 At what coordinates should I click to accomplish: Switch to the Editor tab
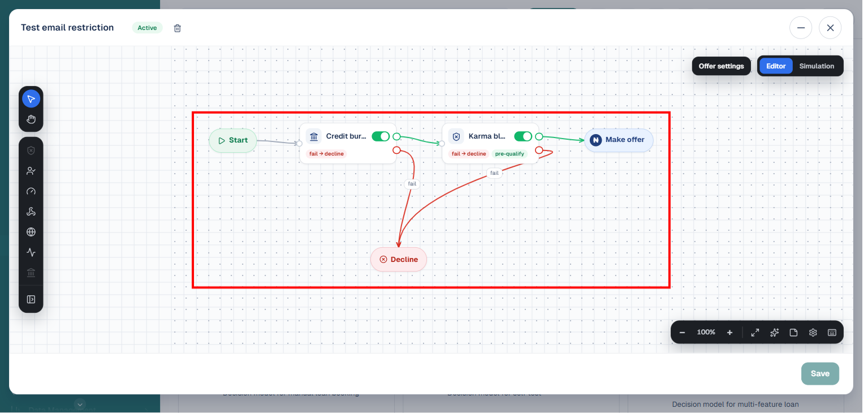776,66
